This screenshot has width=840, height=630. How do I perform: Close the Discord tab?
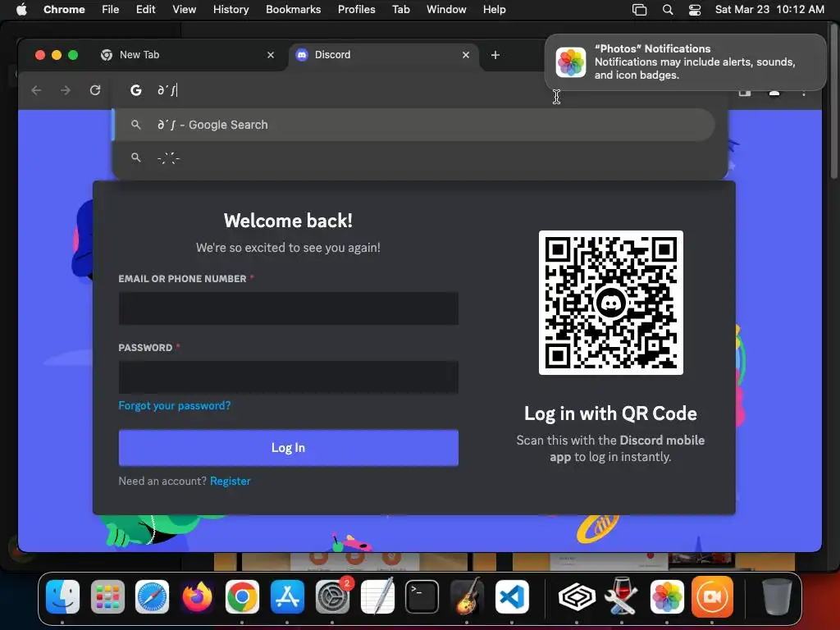(x=466, y=55)
